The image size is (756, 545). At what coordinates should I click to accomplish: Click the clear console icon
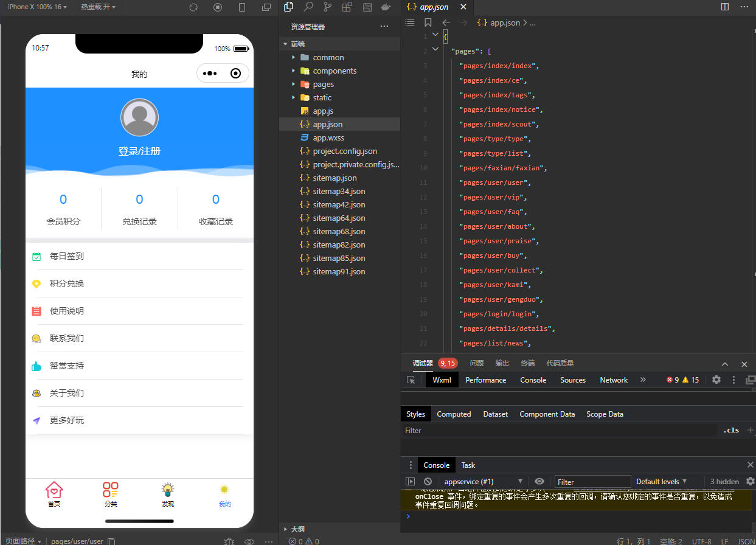tap(428, 482)
